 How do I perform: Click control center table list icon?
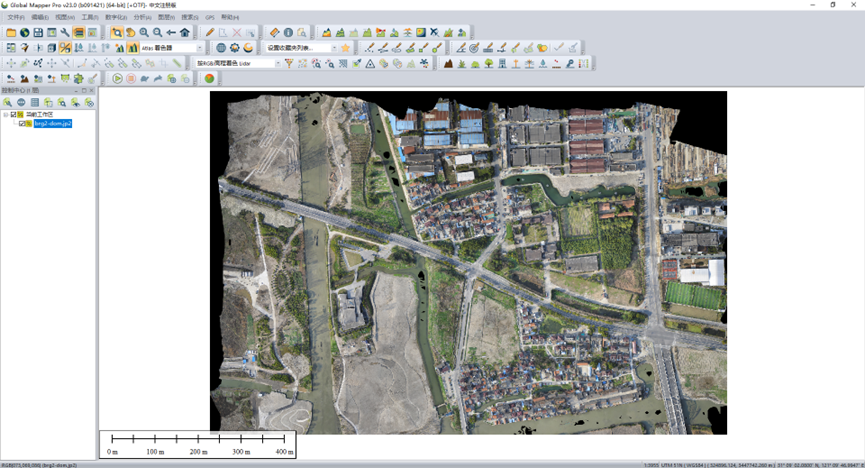tap(35, 103)
